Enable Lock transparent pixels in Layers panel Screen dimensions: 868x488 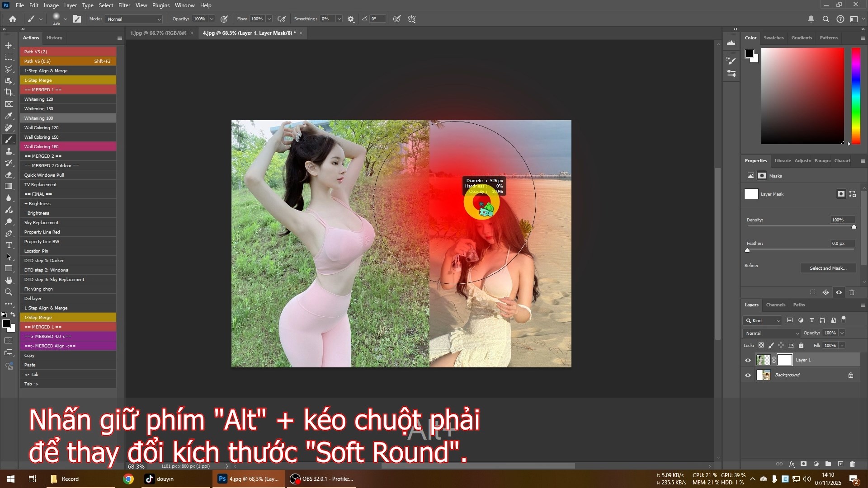tap(761, 345)
